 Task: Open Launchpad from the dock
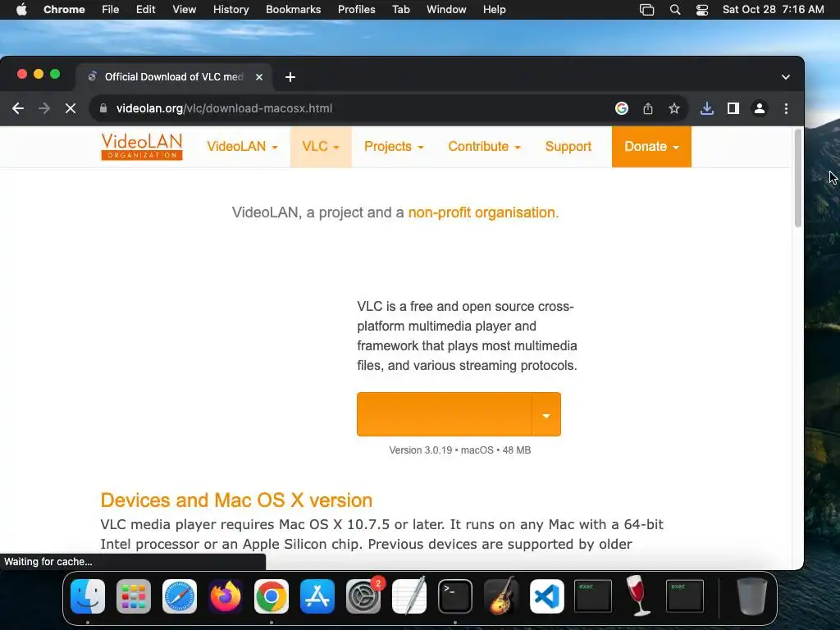(x=134, y=596)
